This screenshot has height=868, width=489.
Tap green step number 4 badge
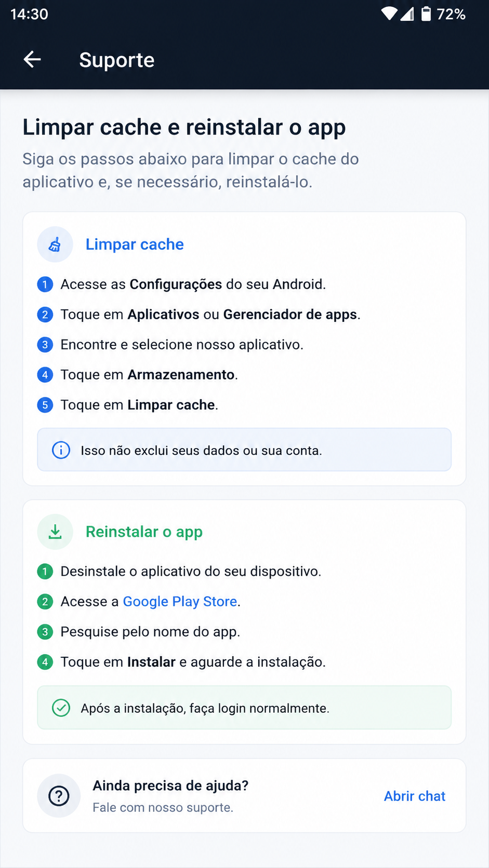[x=45, y=662]
